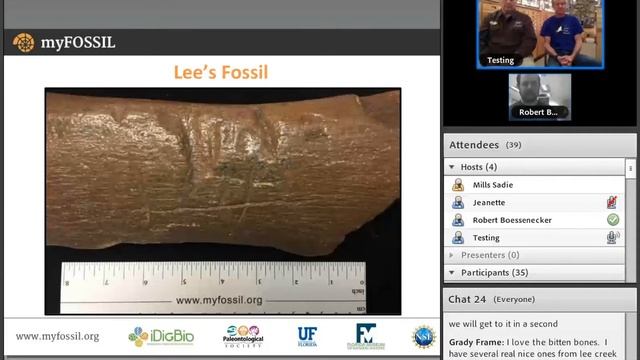Select Jeanette in the hosts list

pyautogui.click(x=534, y=202)
